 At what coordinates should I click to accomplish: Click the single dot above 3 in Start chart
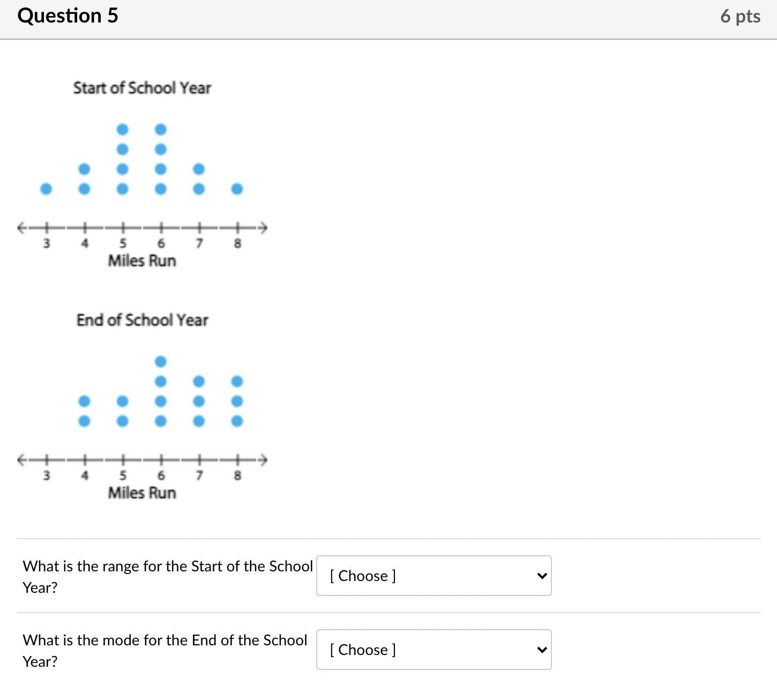(46, 189)
